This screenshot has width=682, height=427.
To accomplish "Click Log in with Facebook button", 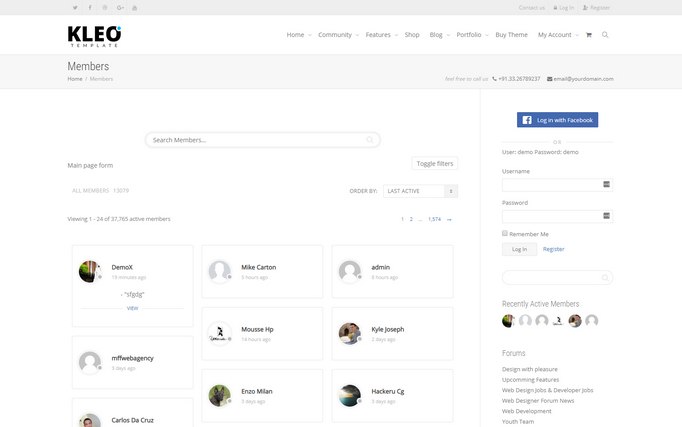I will [557, 120].
